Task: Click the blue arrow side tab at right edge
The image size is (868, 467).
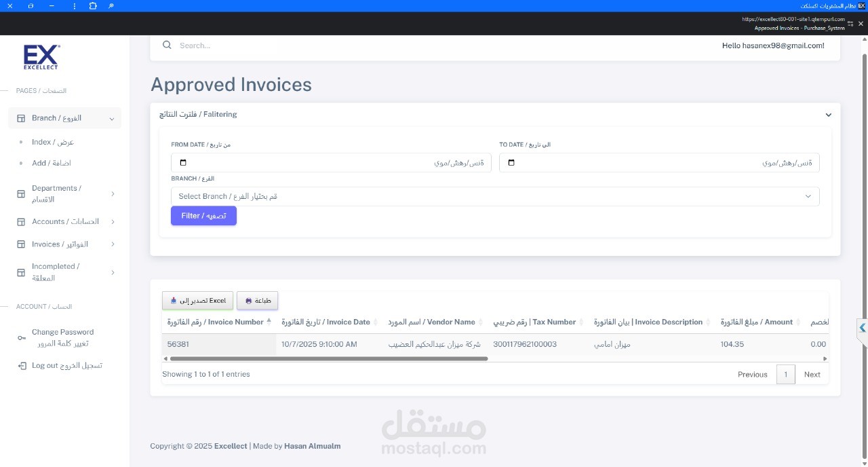Action: pyautogui.click(x=863, y=328)
